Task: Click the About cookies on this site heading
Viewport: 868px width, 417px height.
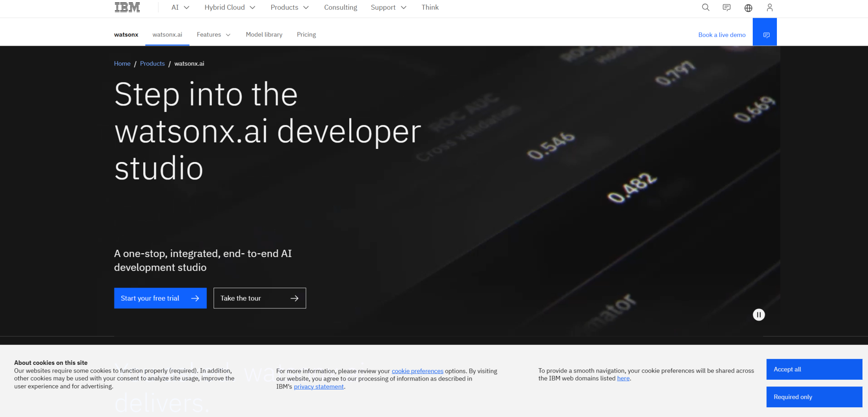Action: (x=51, y=363)
